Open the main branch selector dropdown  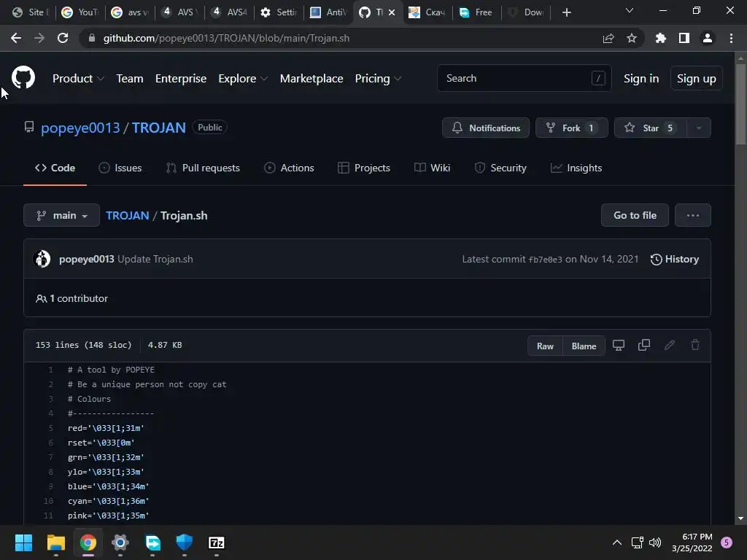61,215
